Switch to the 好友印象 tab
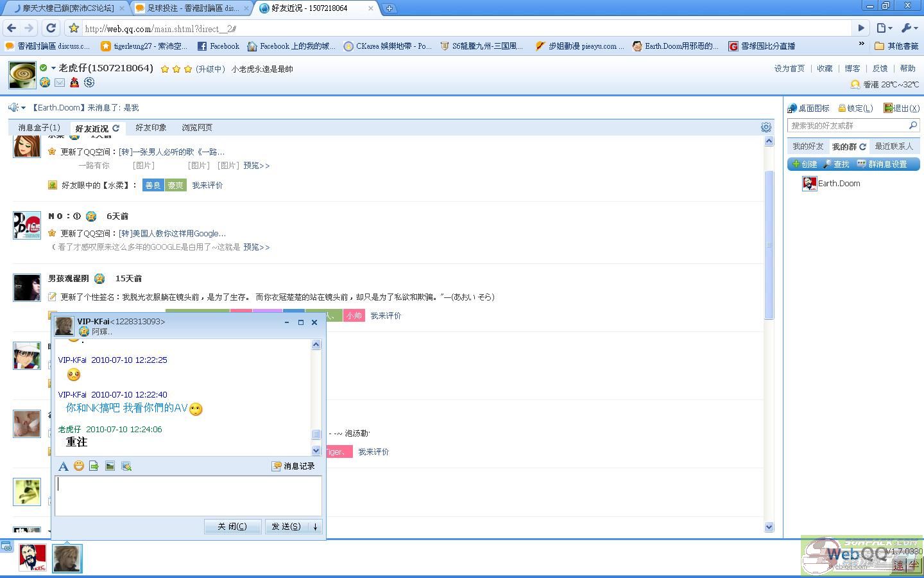 (151, 128)
